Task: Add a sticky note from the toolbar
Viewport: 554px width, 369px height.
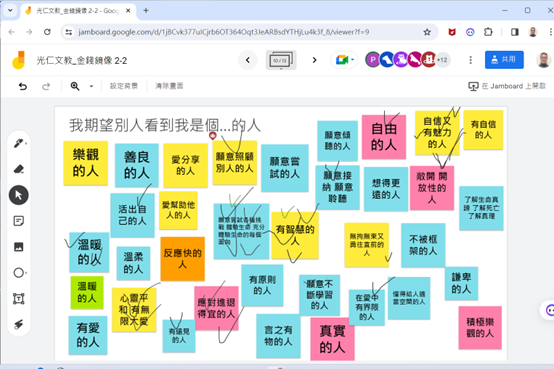Action: click(19, 221)
